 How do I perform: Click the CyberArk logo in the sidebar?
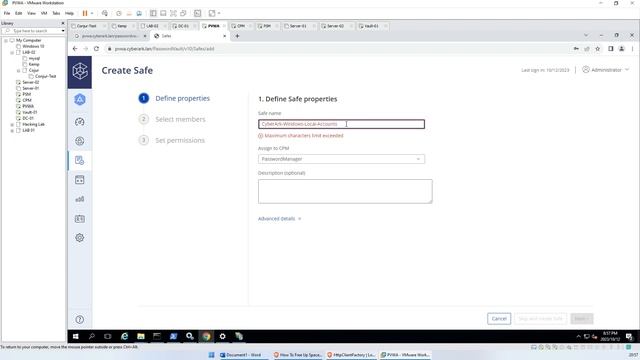pos(80,71)
